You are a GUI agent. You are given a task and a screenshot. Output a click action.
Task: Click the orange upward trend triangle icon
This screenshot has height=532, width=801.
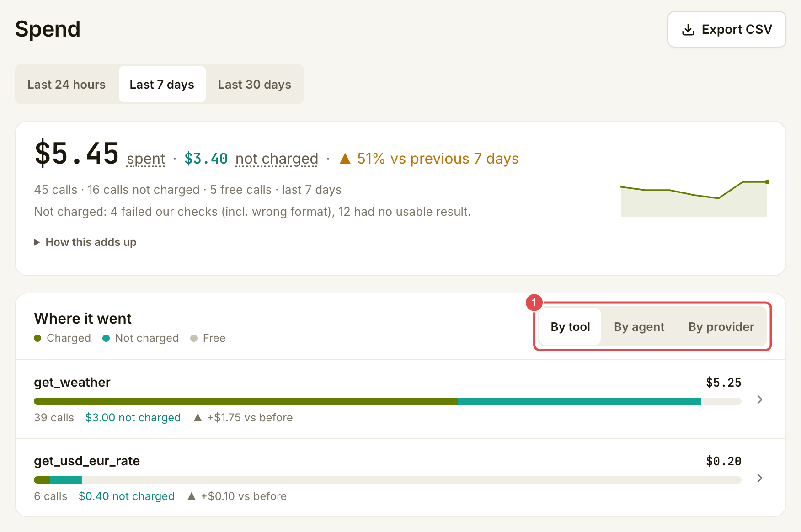345,159
